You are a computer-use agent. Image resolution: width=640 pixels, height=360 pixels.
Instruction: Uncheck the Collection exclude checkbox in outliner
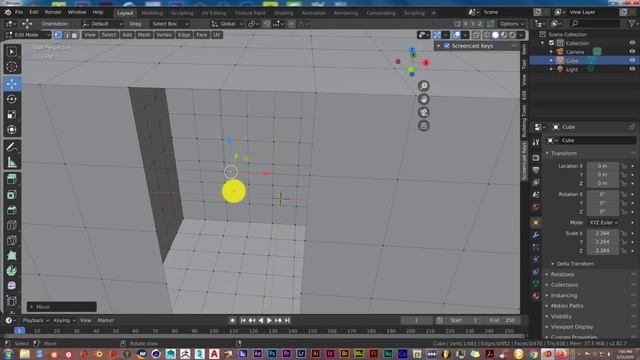(551, 43)
